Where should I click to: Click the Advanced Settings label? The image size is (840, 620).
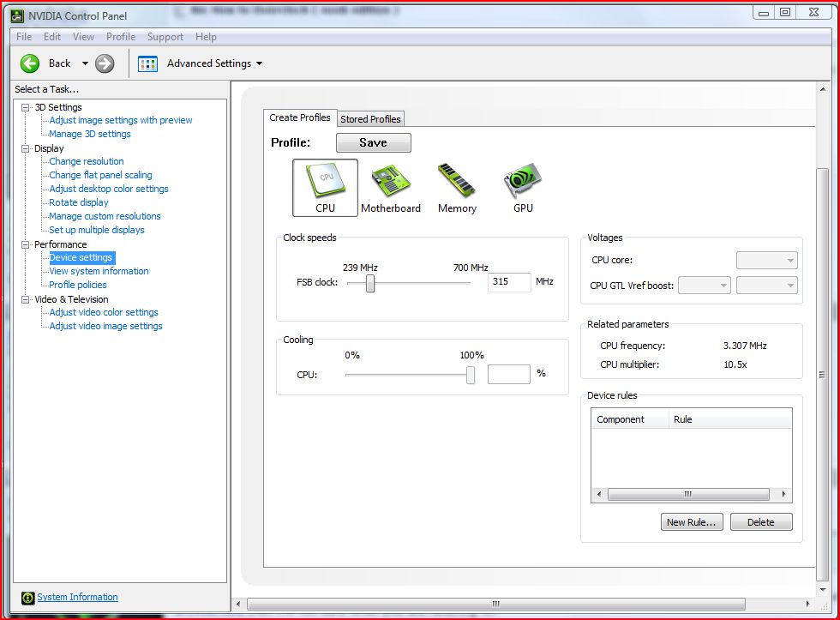point(209,63)
